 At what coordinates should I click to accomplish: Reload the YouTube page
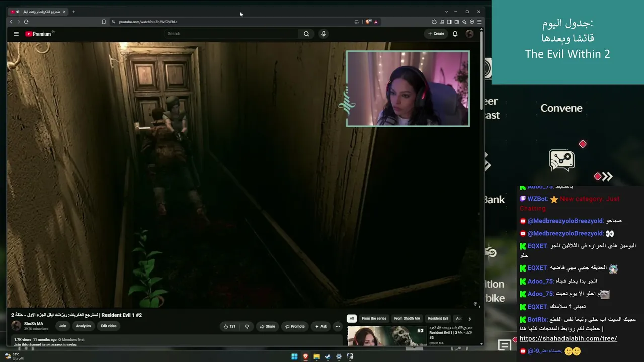[26, 22]
